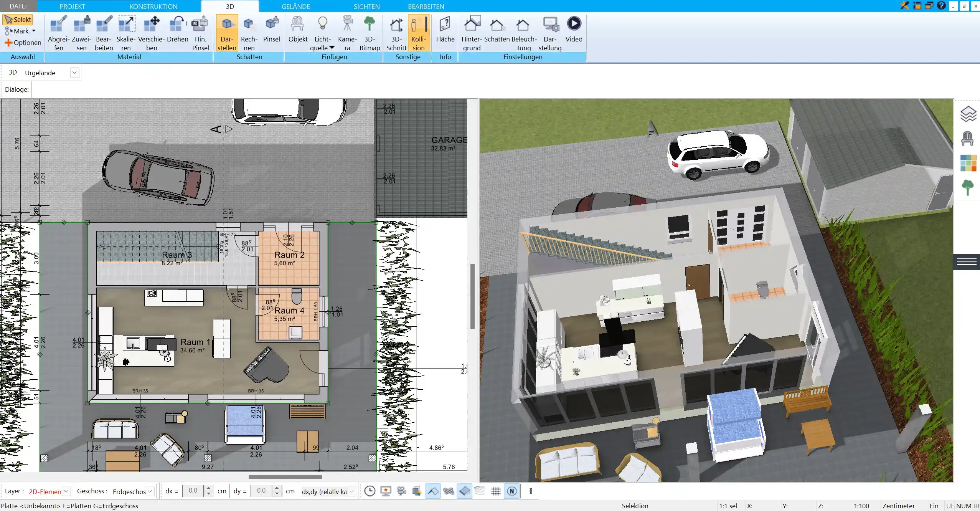
Task: Switch to the BEARBEITEN tab
Action: [426, 6]
